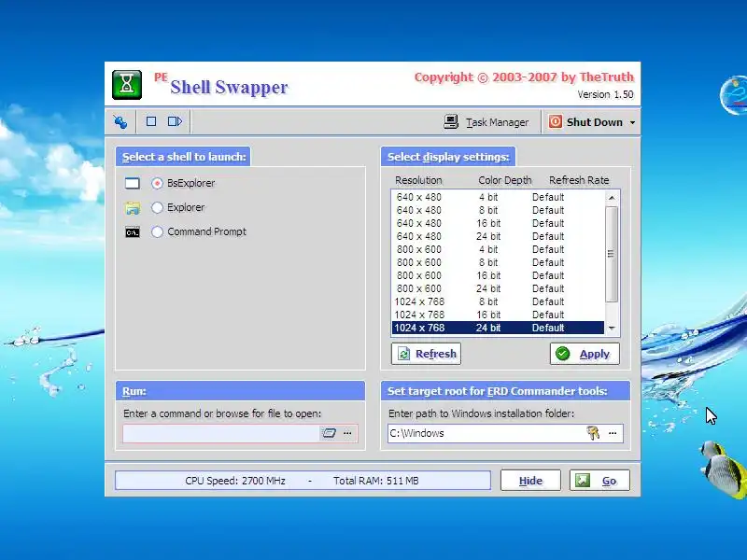Click the green hourglass Shell Swapper logo
Viewport: 747px width, 560px height.
tap(127, 85)
